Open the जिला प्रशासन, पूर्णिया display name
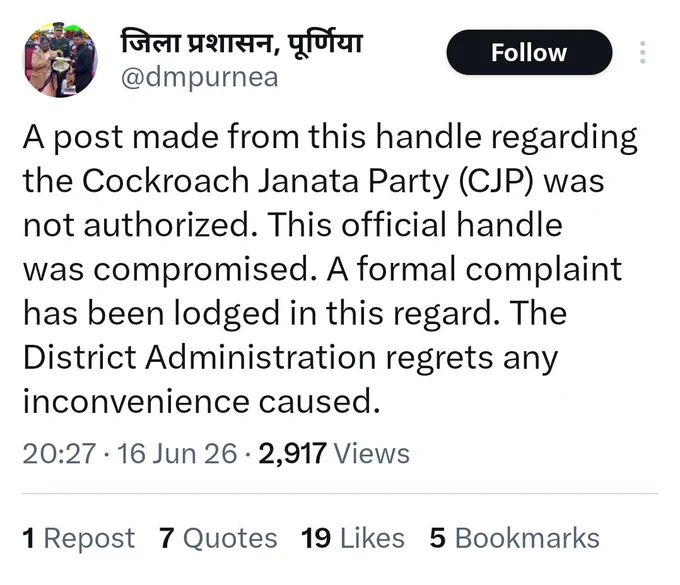Viewport: 680px width, 585px height. (x=241, y=43)
